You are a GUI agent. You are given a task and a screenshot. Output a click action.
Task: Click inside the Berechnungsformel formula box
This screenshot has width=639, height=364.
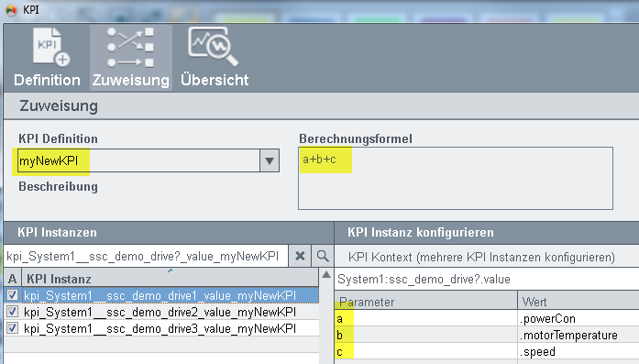pos(456,179)
